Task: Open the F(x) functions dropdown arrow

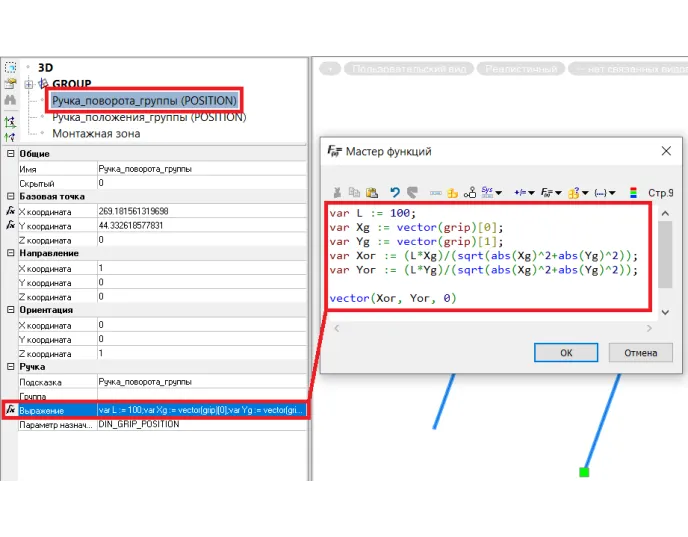Action: coord(558,193)
